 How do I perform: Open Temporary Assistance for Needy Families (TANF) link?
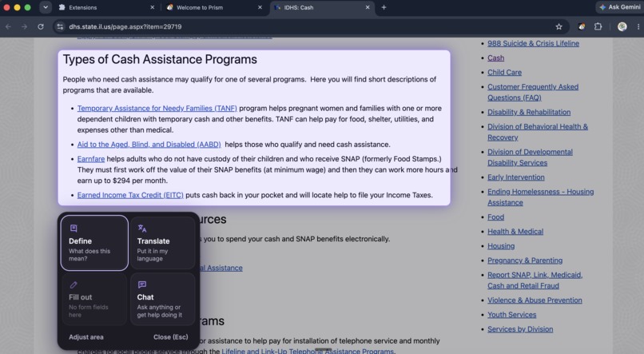[x=157, y=109]
